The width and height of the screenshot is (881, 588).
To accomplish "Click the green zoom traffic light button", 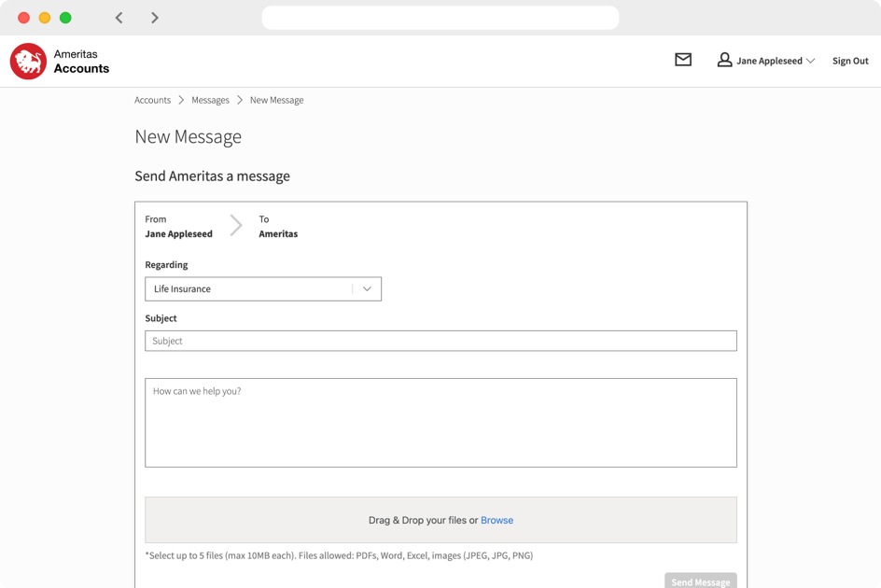I will point(64,17).
